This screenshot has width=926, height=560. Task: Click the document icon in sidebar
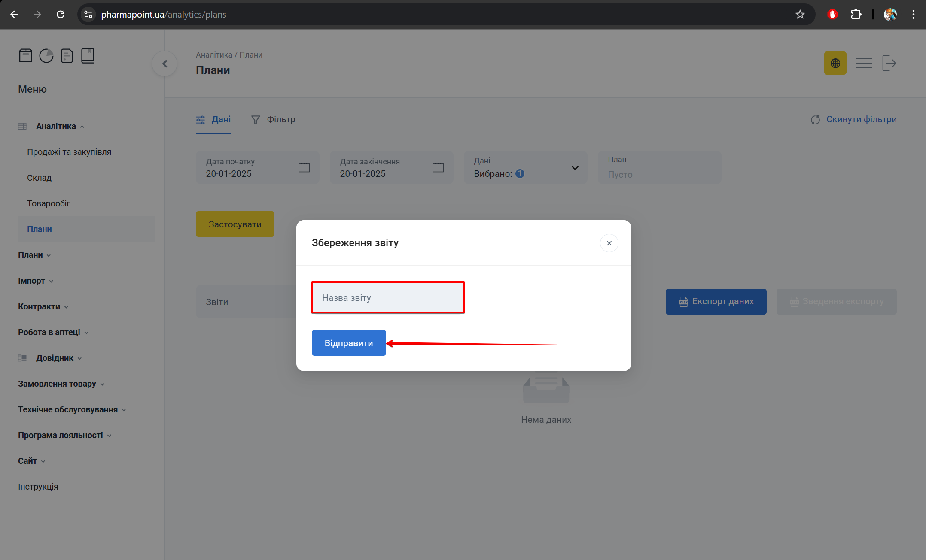click(x=67, y=56)
